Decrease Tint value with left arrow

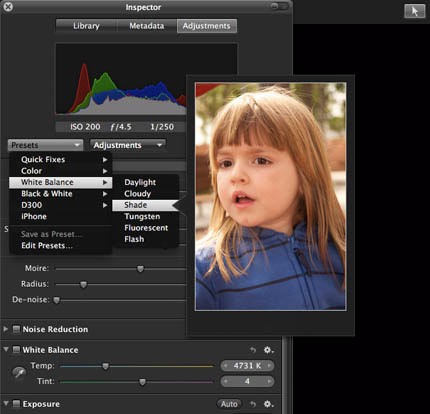(226, 381)
